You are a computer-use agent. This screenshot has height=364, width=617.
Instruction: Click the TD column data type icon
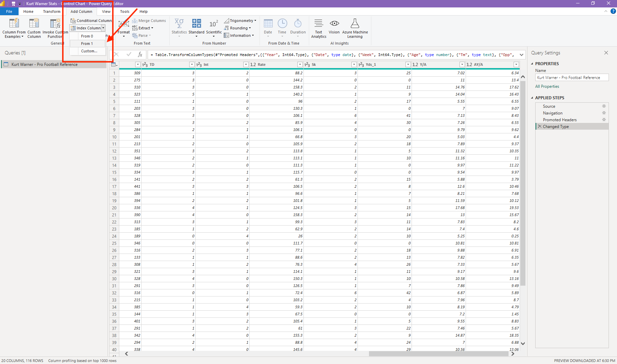tap(145, 64)
